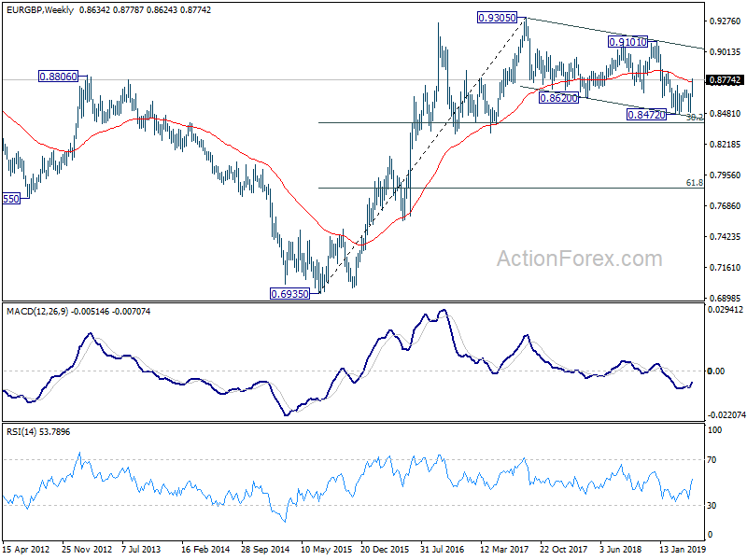The width and height of the screenshot is (747, 560).
Task: Click the 13 Jan 2019 date marker
Action: (x=683, y=549)
